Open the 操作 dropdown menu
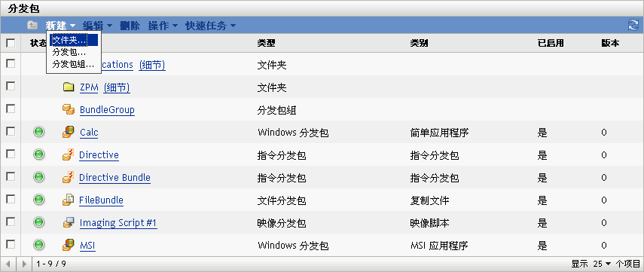The height and width of the screenshot is (272, 644). pyautogui.click(x=163, y=26)
